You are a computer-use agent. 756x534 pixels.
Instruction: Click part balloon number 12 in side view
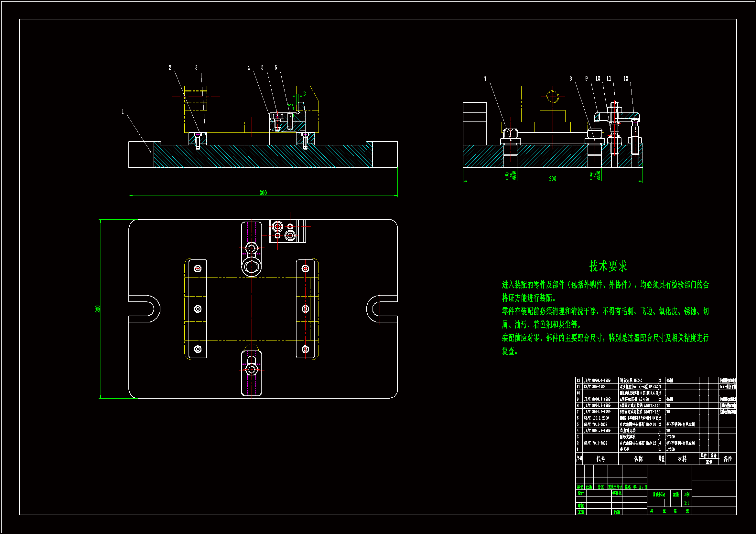click(x=626, y=79)
